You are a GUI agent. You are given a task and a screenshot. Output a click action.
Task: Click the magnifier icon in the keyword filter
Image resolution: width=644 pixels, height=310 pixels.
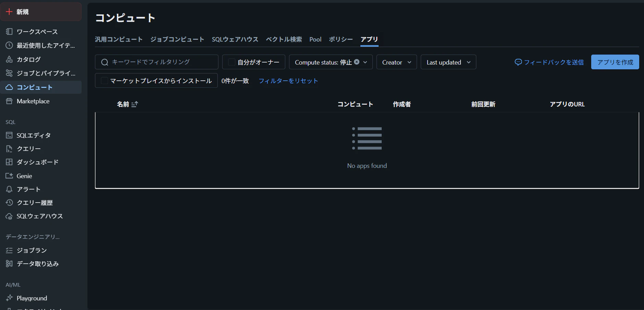[x=105, y=62]
